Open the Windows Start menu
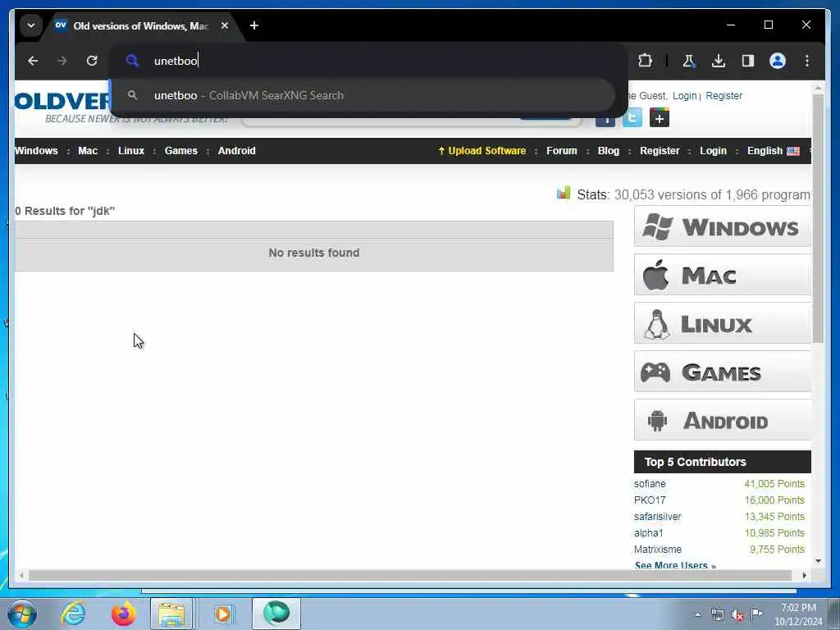Image resolution: width=840 pixels, height=630 pixels. [22, 614]
